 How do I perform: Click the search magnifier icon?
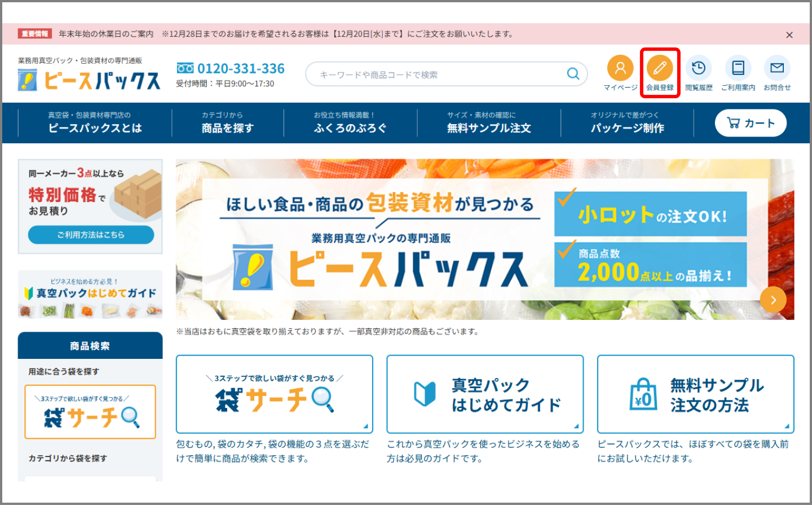click(572, 74)
